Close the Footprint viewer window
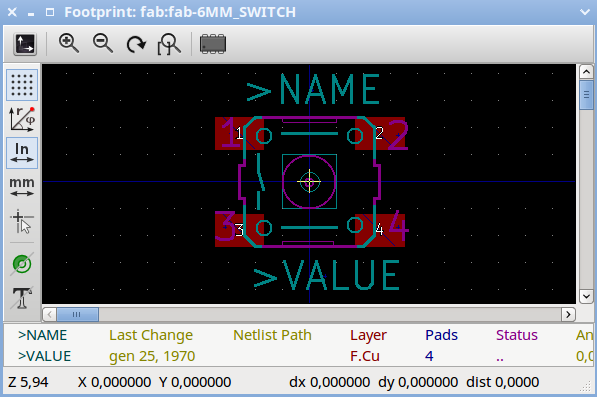The height and width of the screenshot is (397, 597). 12,12
